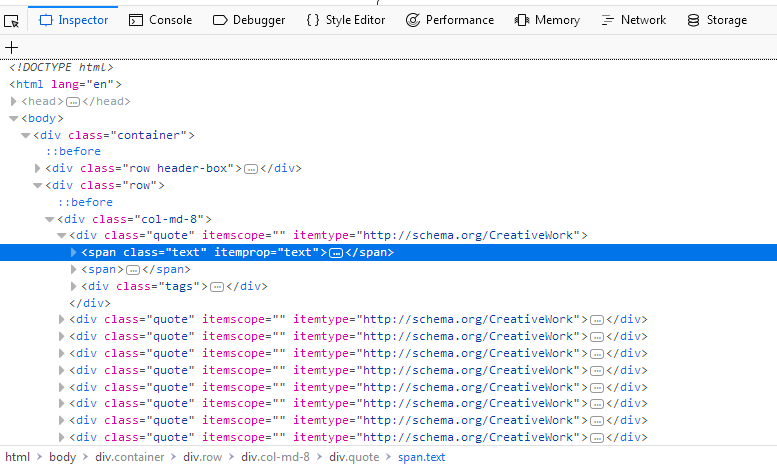
Task: Expand the tags div node
Action: pyautogui.click(x=74, y=286)
